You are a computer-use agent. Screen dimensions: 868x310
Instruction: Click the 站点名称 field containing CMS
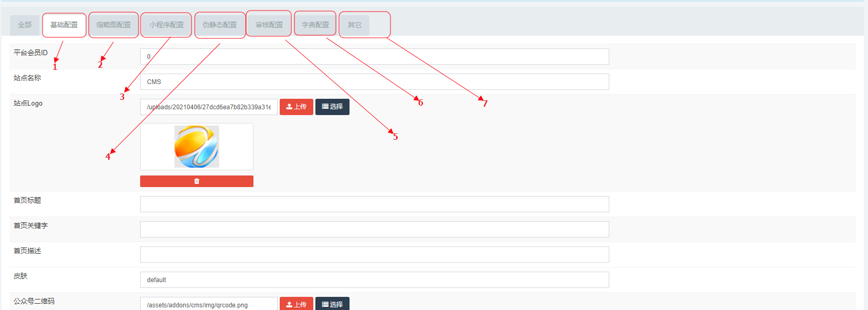[374, 82]
